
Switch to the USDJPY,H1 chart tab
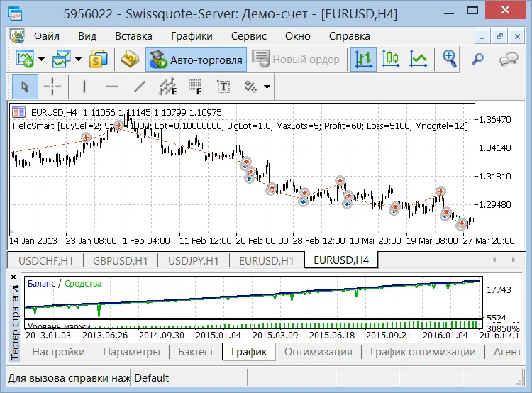(x=191, y=260)
